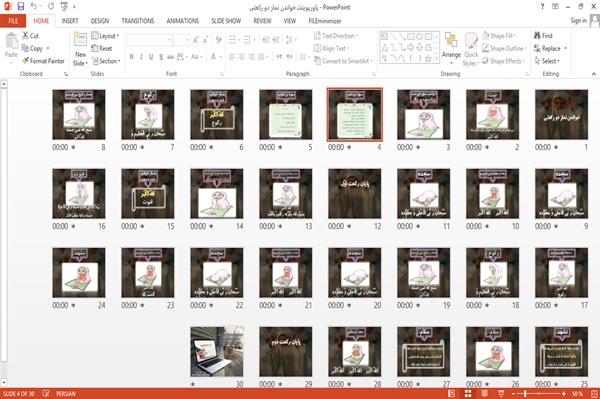Image resolution: width=600 pixels, height=399 pixels.
Task: Click the New Slide icon
Action: (80, 40)
